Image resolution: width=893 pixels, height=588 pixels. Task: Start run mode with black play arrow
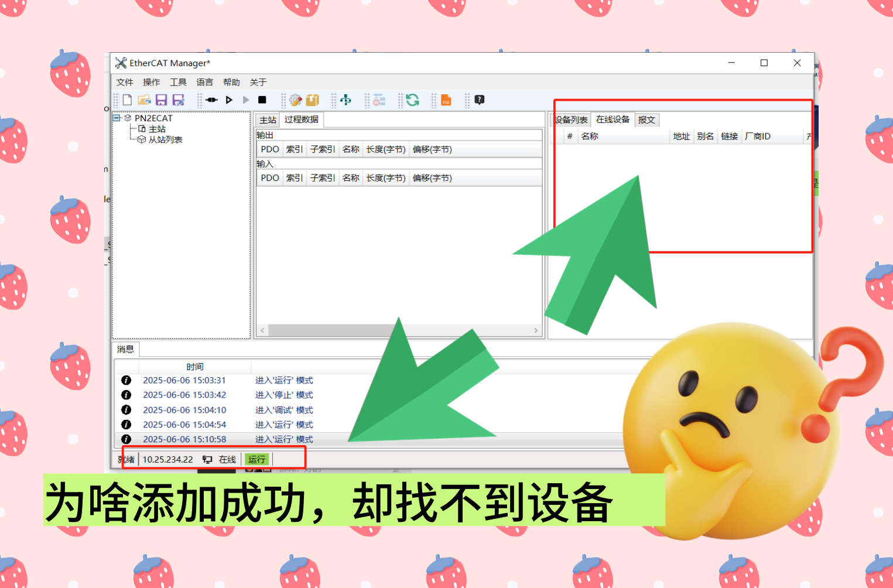click(x=229, y=100)
